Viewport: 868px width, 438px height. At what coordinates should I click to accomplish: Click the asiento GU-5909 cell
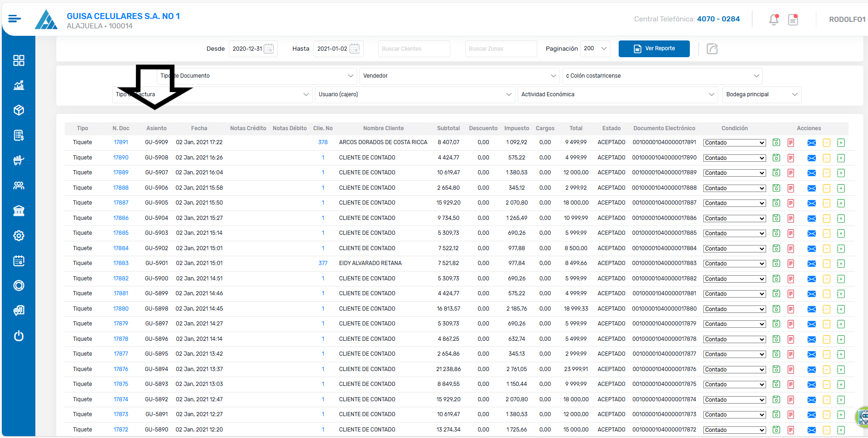(x=156, y=142)
